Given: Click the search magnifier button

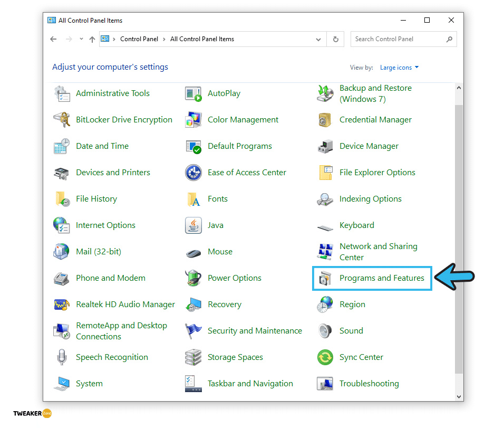Looking at the screenshot, I should click(449, 39).
